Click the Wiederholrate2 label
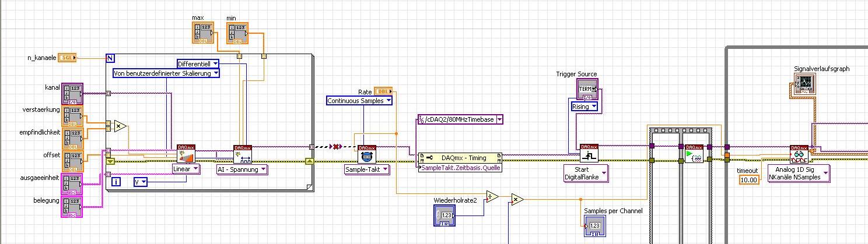868x244 pixels. [456, 200]
